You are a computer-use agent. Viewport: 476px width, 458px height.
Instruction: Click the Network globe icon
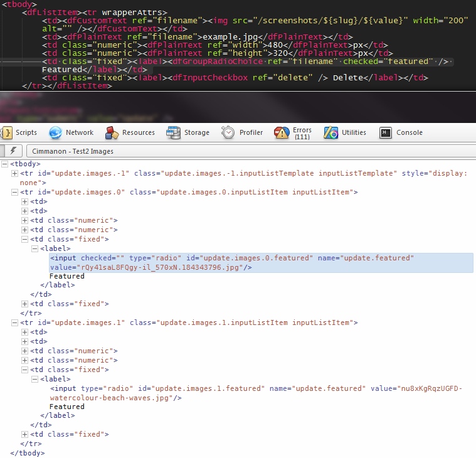[x=56, y=132]
